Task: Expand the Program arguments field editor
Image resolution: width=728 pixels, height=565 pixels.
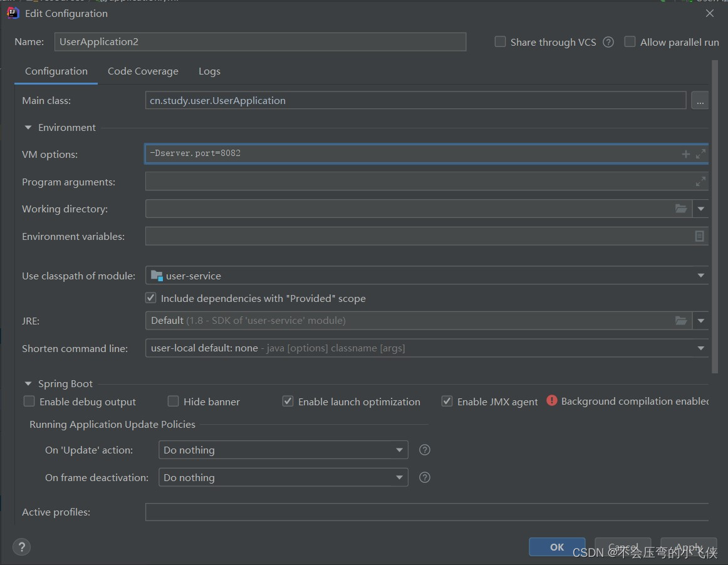Action: 700,182
